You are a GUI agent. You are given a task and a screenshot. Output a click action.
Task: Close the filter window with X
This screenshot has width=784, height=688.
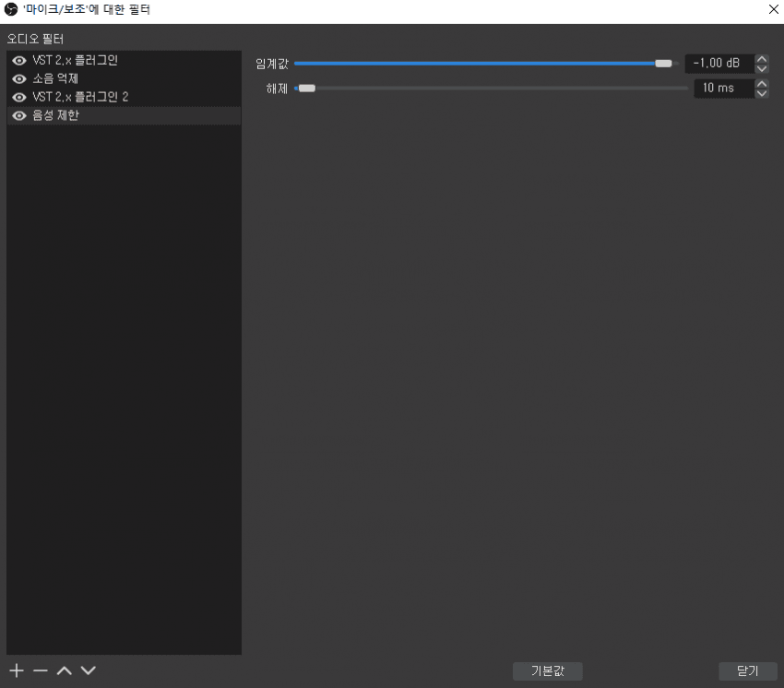coord(773,9)
